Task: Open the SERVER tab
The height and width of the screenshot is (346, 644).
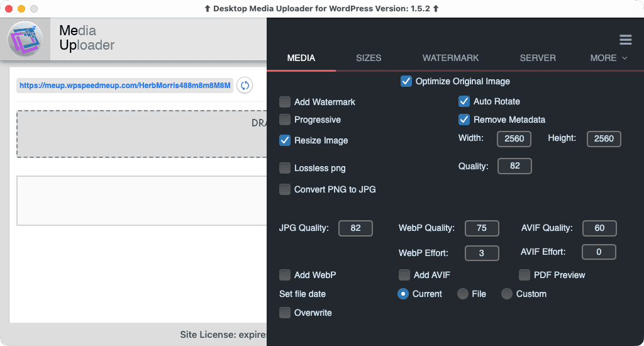Action: (538, 58)
